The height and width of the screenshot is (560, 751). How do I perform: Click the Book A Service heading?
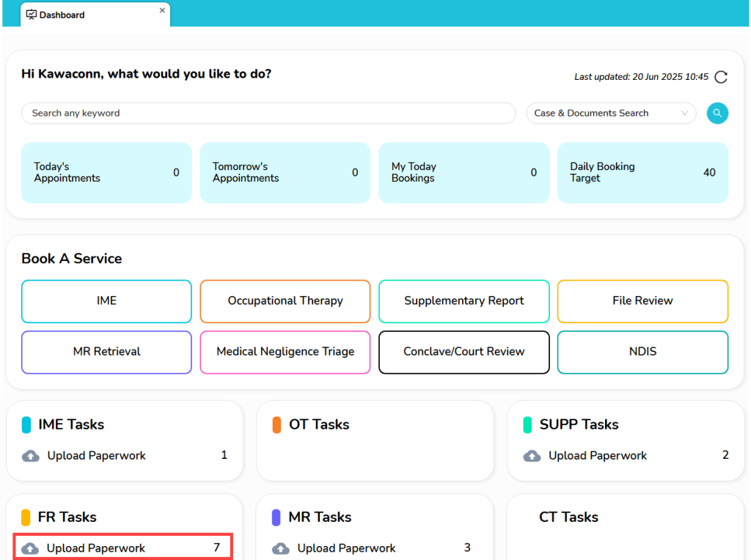click(72, 259)
